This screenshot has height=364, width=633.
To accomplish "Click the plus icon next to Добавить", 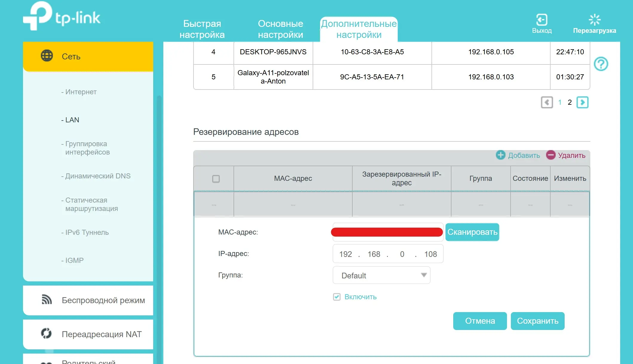I will pyautogui.click(x=500, y=155).
